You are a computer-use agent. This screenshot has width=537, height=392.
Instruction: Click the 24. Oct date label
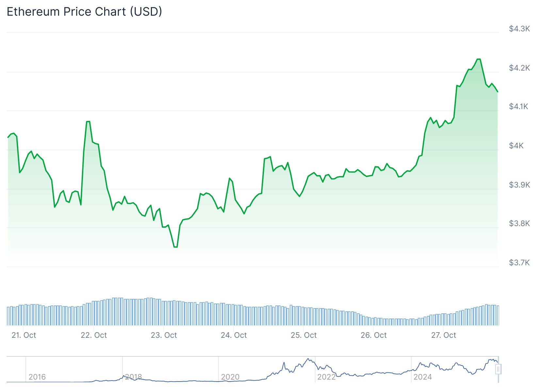pos(234,335)
